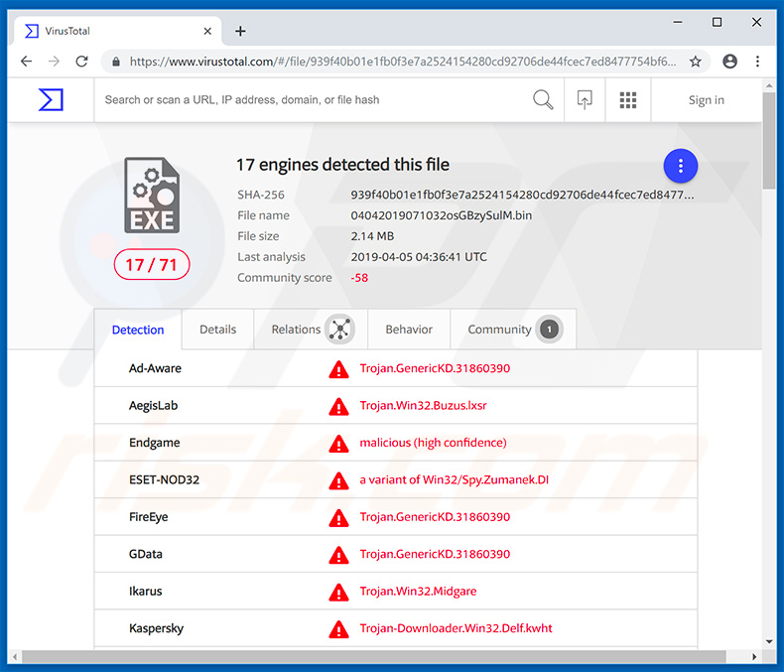Open the Community tab

513,329
